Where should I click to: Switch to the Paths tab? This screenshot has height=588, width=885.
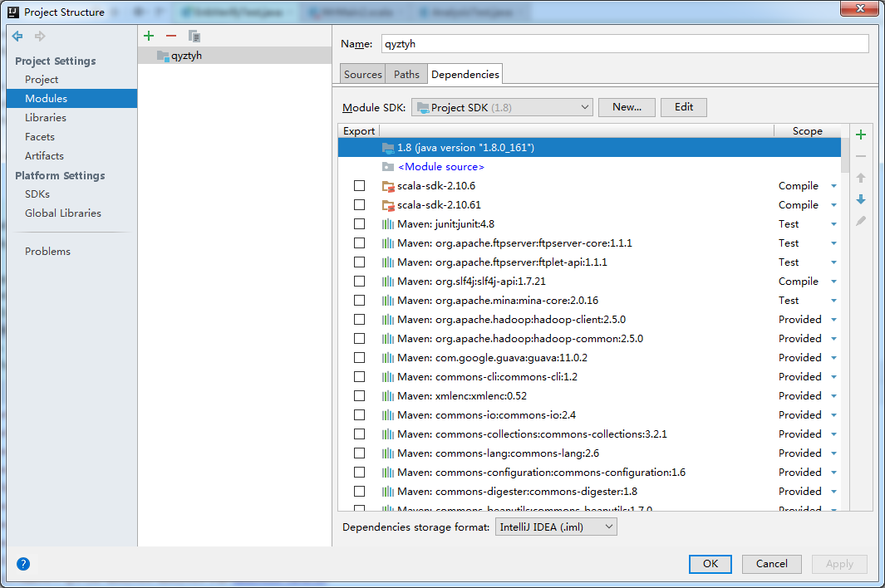tap(406, 75)
